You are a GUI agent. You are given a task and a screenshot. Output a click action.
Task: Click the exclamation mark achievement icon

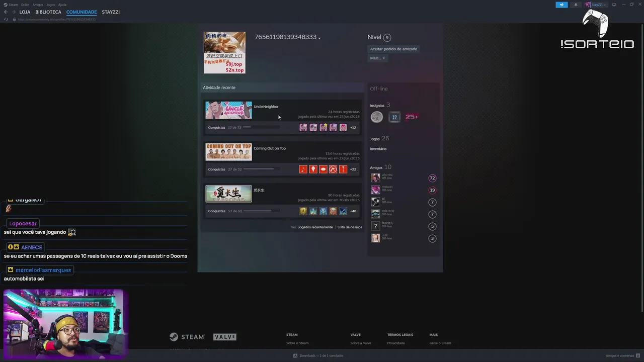pyautogui.click(x=343, y=169)
